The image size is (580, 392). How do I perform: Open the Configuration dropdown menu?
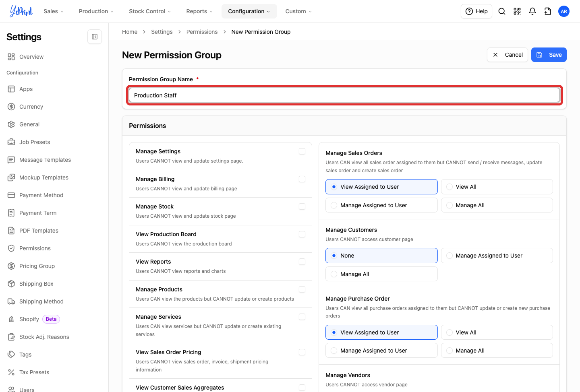pyautogui.click(x=249, y=11)
